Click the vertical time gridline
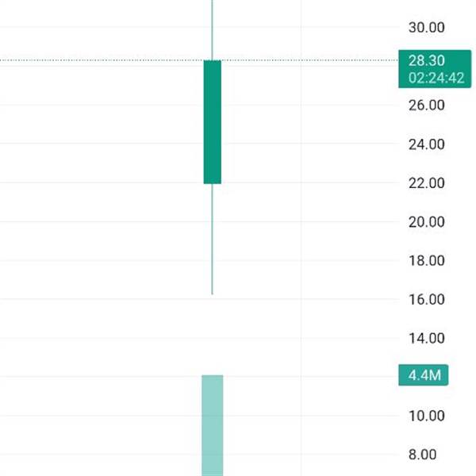This screenshot has width=476, height=476. pyautogui.click(x=301, y=238)
